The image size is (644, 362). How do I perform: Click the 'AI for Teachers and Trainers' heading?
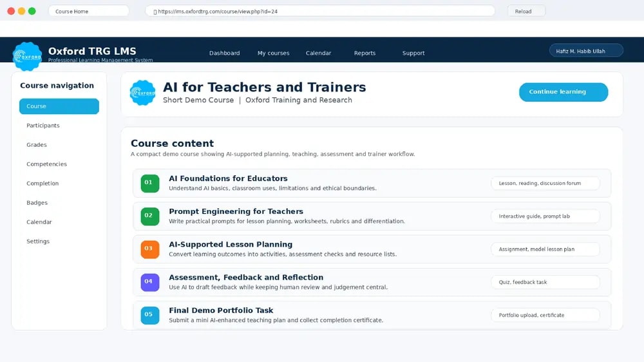pos(264,87)
